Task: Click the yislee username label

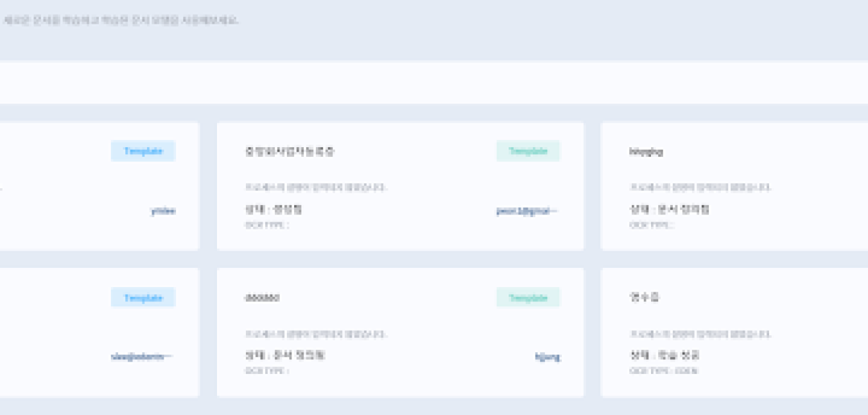Action: pyautogui.click(x=163, y=211)
